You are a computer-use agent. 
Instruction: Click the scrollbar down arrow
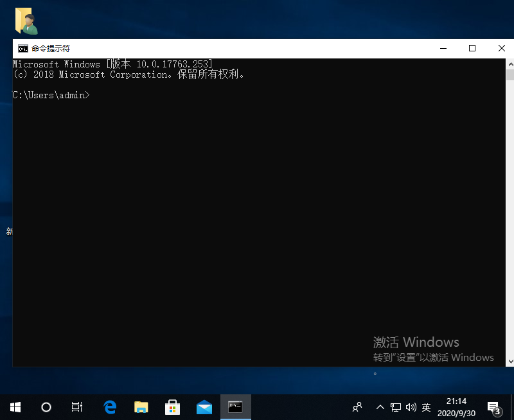pyautogui.click(x=510, y=362)
